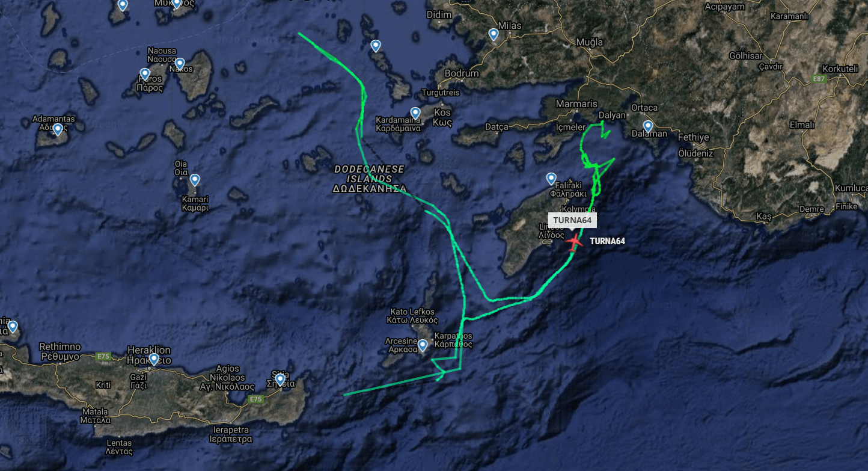Screen dimensions: 868x471
Task: Click the airport pin above Faliraki on Rhodes
Action: [551, 179]
